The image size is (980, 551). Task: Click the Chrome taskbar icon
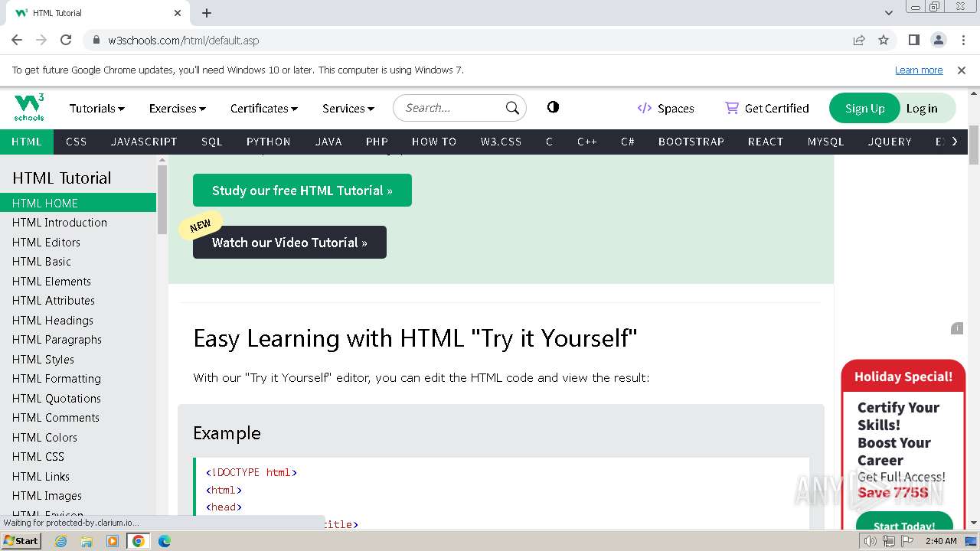[139, 541]
